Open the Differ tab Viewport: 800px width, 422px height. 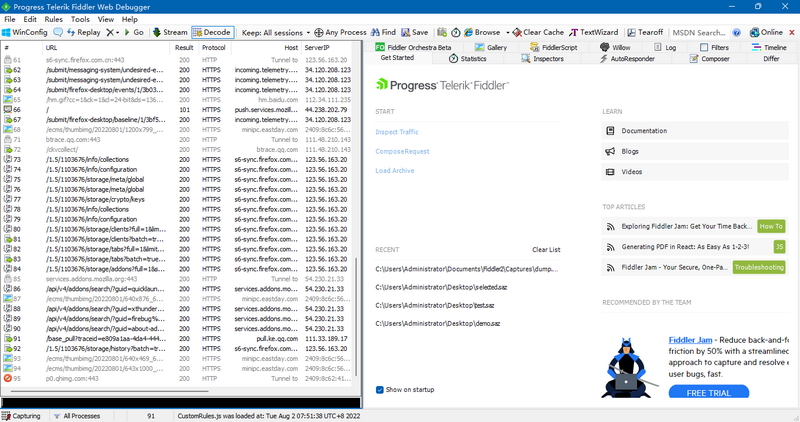pyautogui.click(x=771, y=59)
